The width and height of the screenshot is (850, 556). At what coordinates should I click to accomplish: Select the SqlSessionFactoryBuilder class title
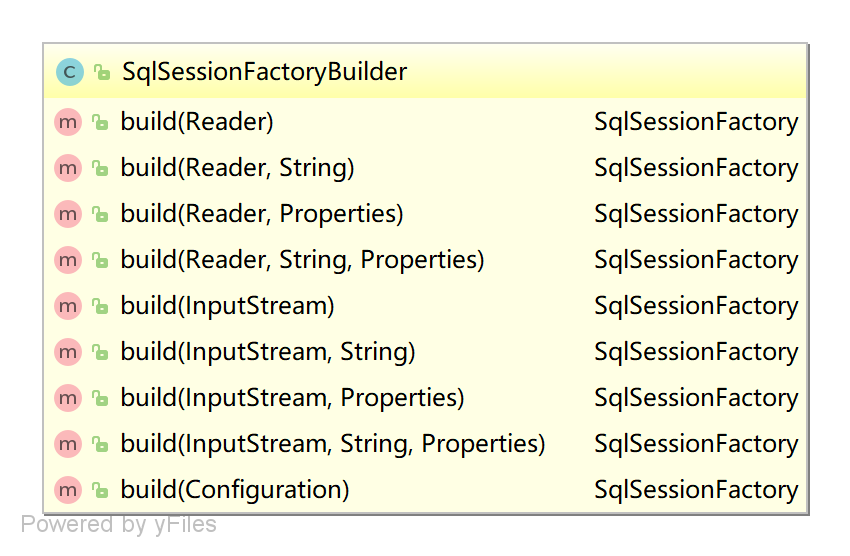pos(264,72)
